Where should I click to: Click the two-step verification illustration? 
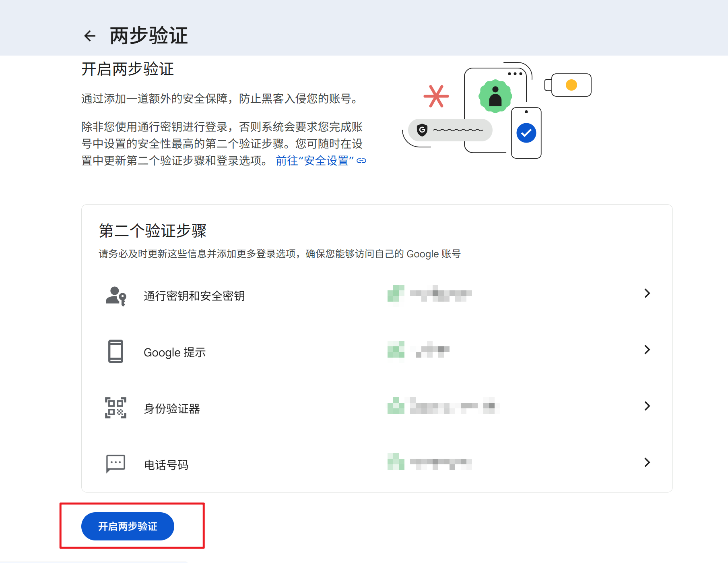coord(497,110)
